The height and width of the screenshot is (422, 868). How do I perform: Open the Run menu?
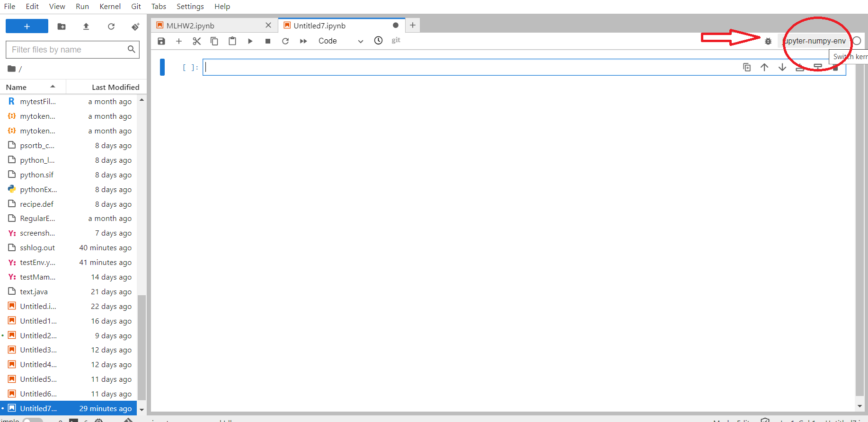tap(82, 7)
